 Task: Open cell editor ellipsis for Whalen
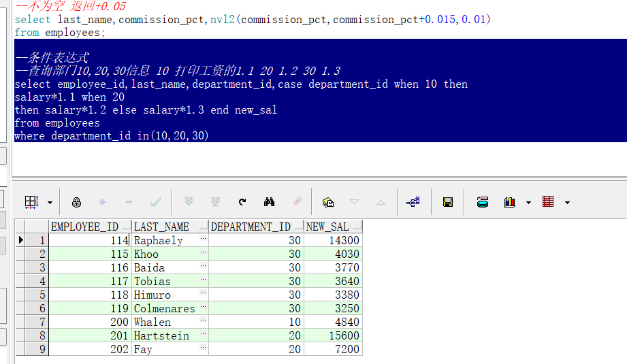pyautogui.click(x=203, y=320)
